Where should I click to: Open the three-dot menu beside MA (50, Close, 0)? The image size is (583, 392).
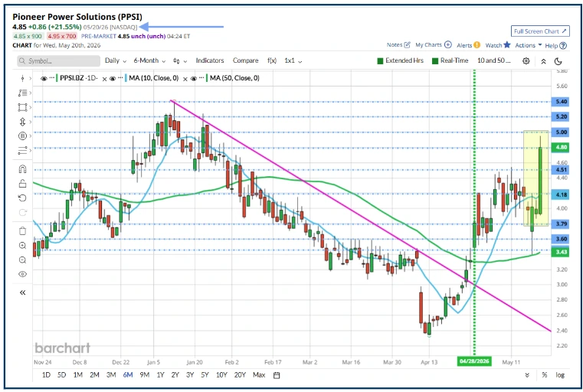(201, 78)
